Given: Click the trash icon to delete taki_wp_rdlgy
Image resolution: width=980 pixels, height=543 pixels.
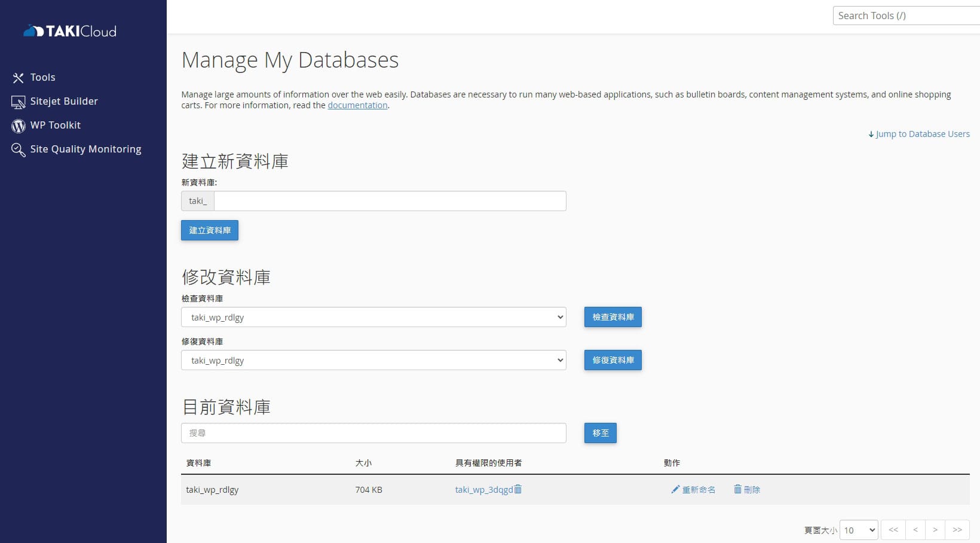Looking at the screenshot, I should [x=739, y=489].
